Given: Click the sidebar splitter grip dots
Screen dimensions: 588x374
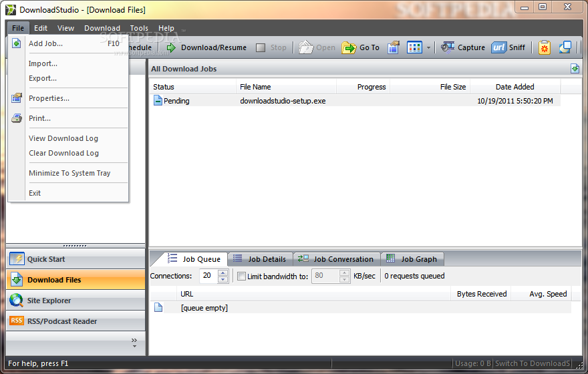Looking at the screenshot, I should pos(75,246).
